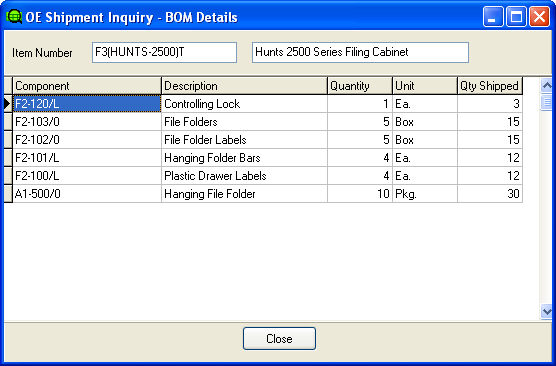Click the Item Number field F3(HUNTS-2500)T

164,52
